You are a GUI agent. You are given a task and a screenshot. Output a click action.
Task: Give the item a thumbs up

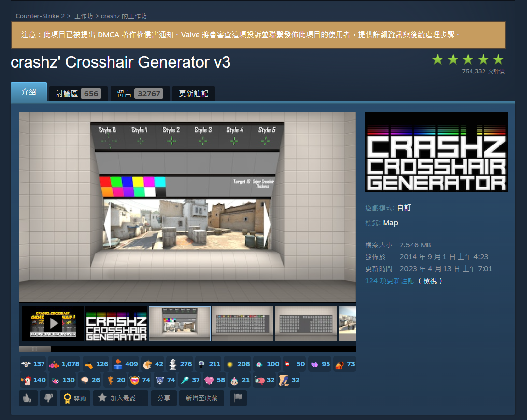[x=28, y=398]
